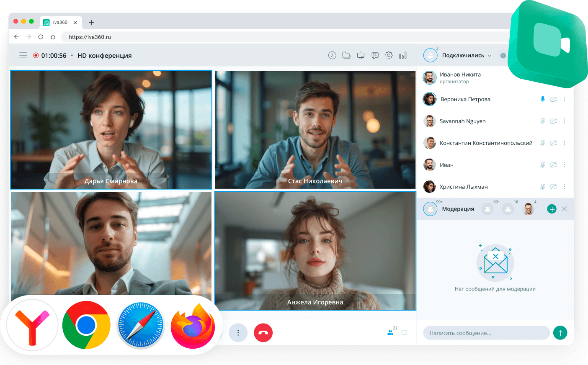Open the conference info icon
The width and height of the screenshot is (588, 365).
click(332, 55)
